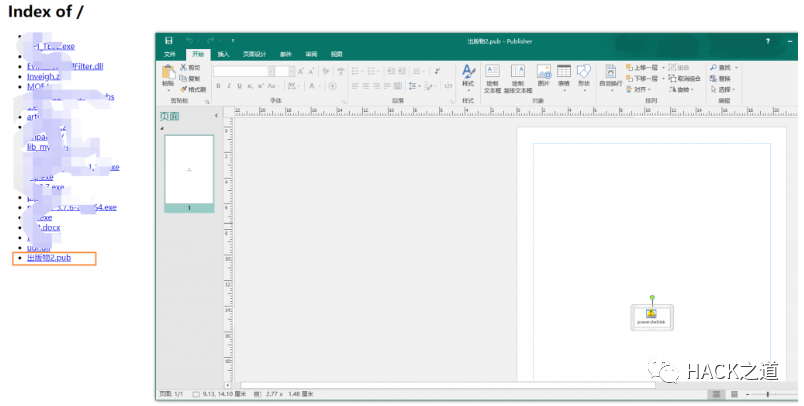804x406 pixels.
Task: Click the Cut scissors button
Action: [x=190, y=68]
